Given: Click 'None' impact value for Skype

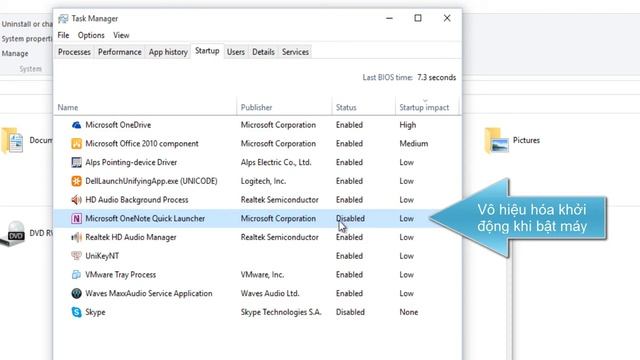Looking at the screenshot, I should [409, 312].
